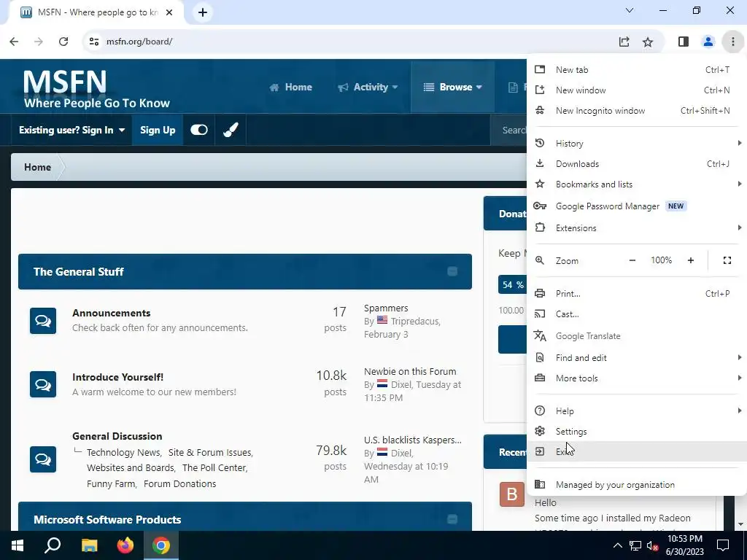
Task: Open Downloads from the menu
Action: pos(636,164)
